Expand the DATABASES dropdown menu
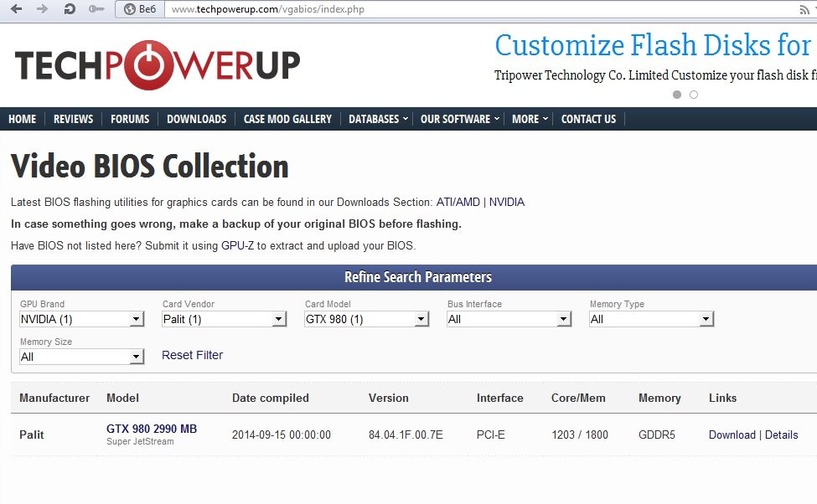The width and height of the screenshot is (817, 504). 378,119
